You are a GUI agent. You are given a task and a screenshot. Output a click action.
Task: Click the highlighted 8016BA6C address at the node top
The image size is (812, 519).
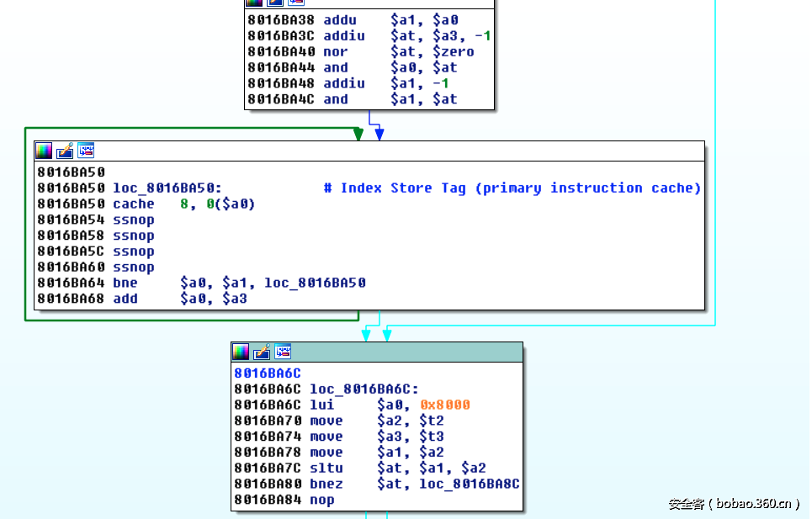point(268,373)
